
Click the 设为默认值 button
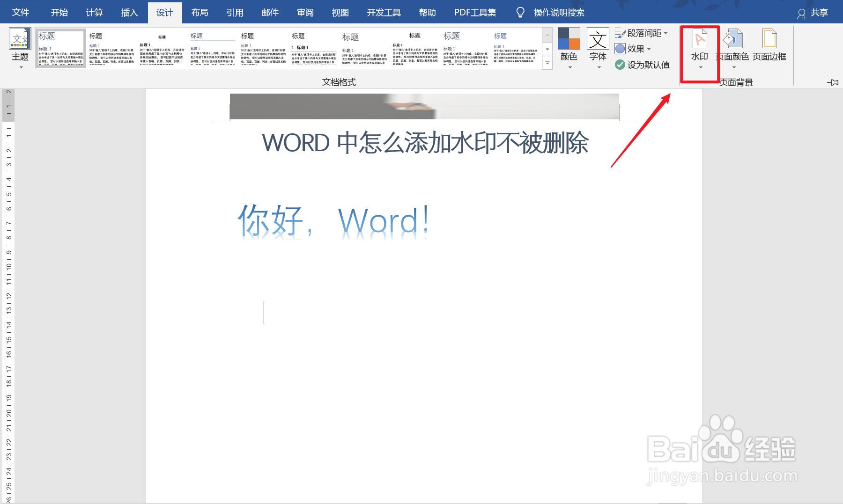coord(643,65)
